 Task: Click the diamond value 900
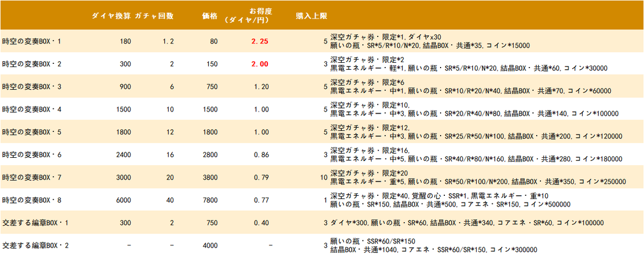pyautogui.click(x=125, y=86)
